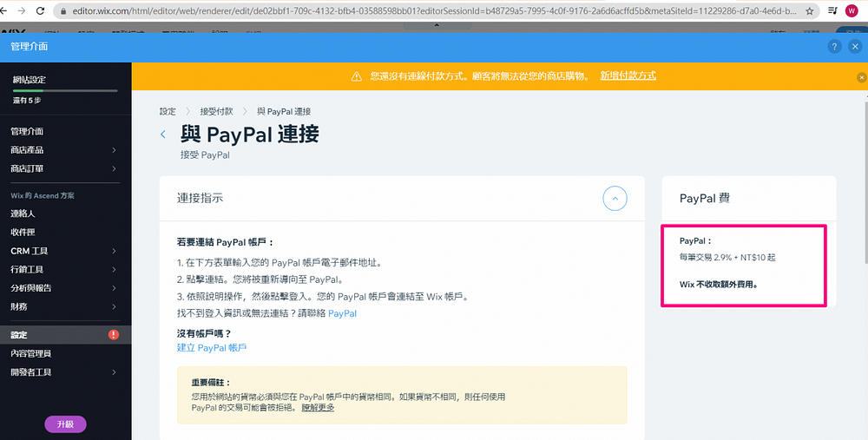Bookmark this page with the star icon
The height and width of the screenshot is (440, 868).
(x=809, y=10)
